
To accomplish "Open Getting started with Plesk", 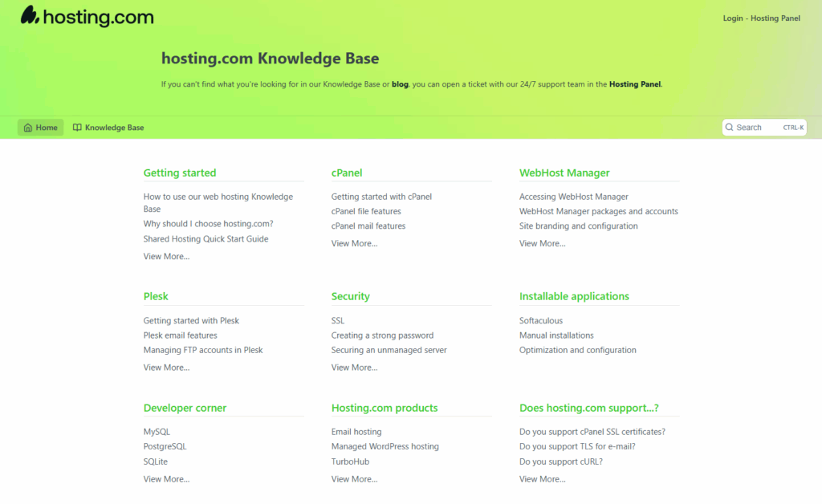I will [x=191, y=321].
